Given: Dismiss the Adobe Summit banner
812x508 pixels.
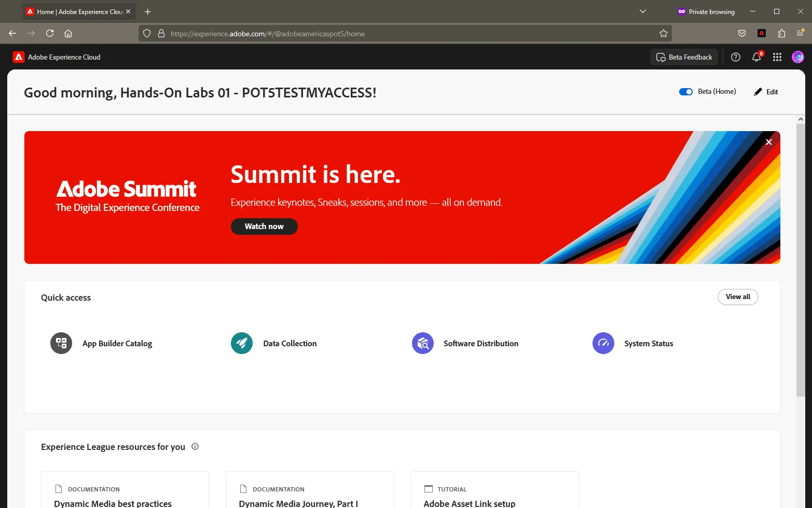Looking at the screenshot, I should pyautogui.click(x=769, y=142).
